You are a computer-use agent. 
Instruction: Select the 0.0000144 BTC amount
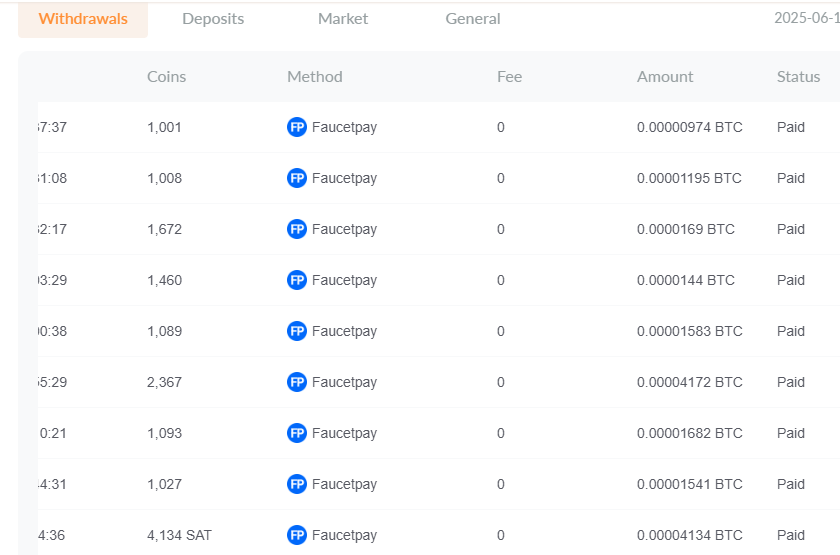click(x=686, y=280)
